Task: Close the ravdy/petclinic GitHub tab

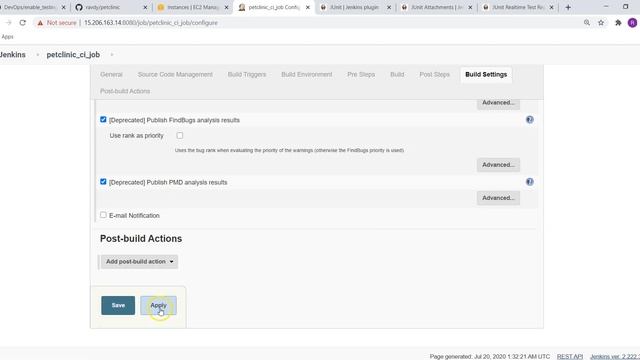Action: 145,7
